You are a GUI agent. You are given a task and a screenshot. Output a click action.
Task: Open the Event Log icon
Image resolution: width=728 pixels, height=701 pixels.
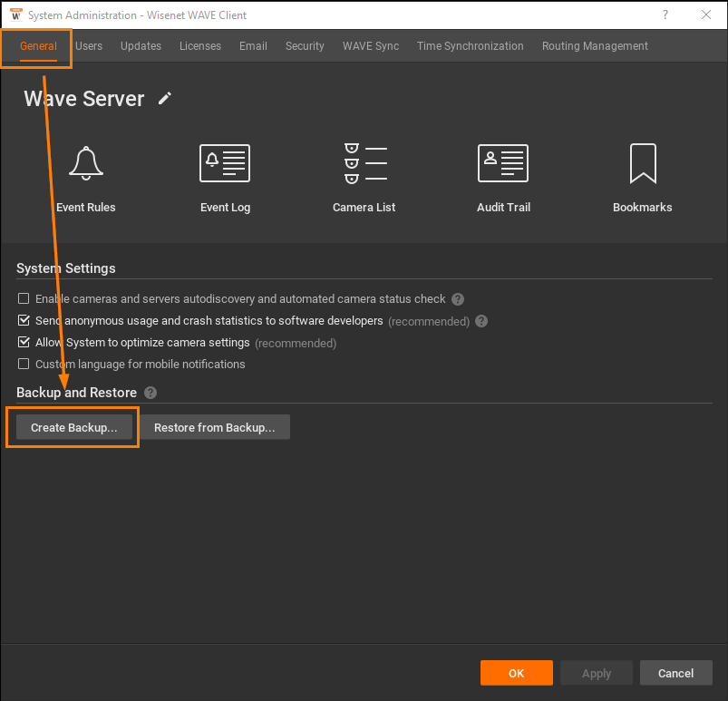225,163
